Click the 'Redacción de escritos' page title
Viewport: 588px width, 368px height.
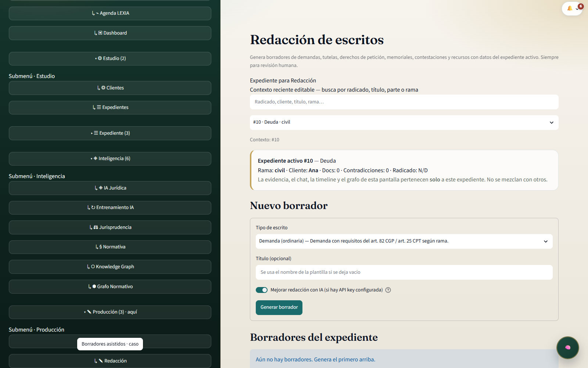click(317, 40)
